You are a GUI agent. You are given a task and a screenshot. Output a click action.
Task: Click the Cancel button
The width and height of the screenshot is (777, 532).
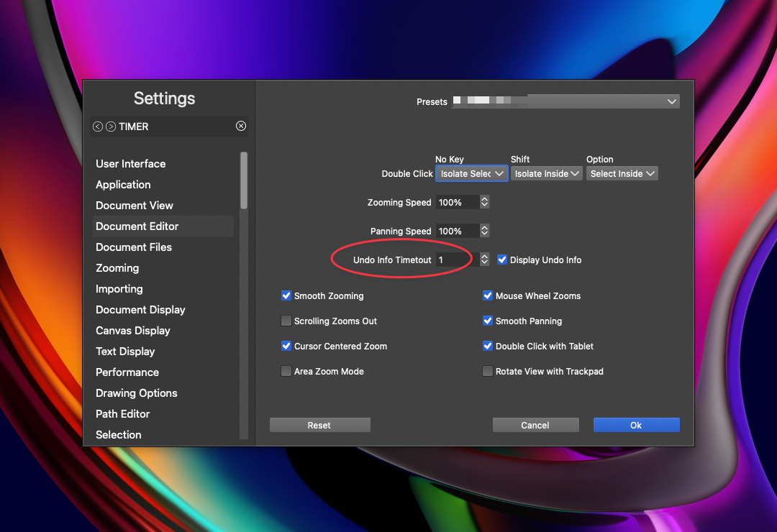point(535,425)
